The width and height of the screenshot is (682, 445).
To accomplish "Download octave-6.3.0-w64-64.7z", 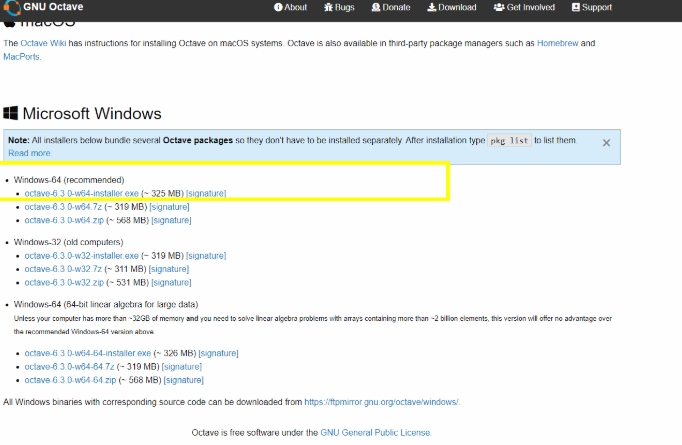I will (x=69, y=366).
